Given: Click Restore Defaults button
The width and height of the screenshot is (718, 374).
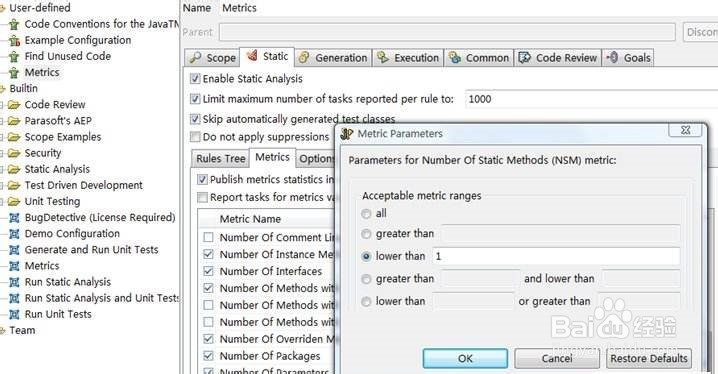Looking at the screenshot, I should tap(649, 358).
